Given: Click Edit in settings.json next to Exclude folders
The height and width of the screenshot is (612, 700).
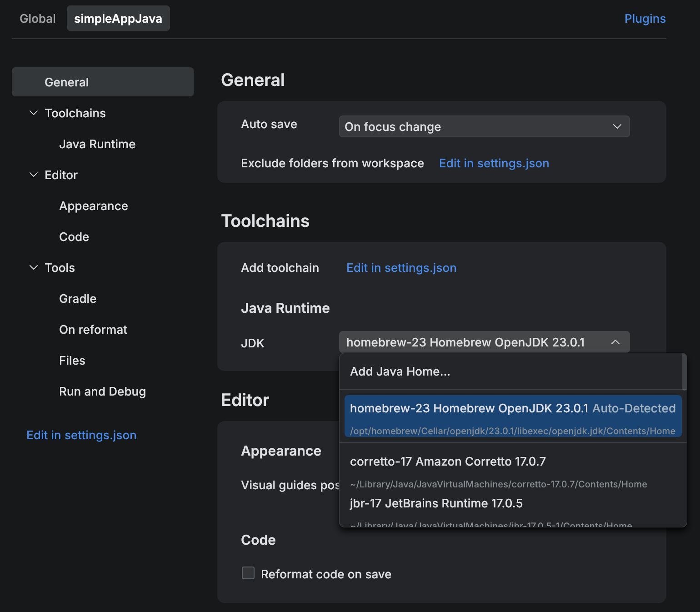Looking at the screenshot, I should point(494,163).
